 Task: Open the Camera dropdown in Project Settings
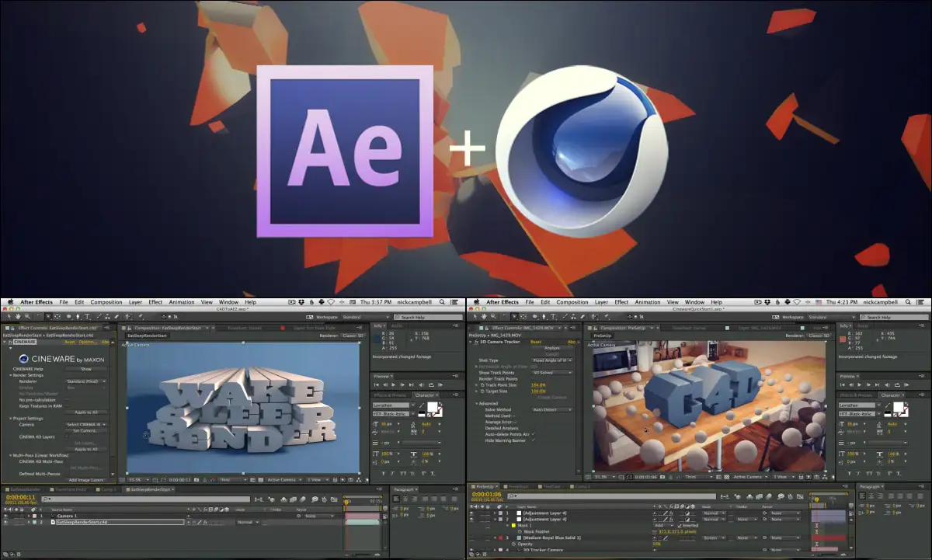pyautogui.click(x=87, y=424)
